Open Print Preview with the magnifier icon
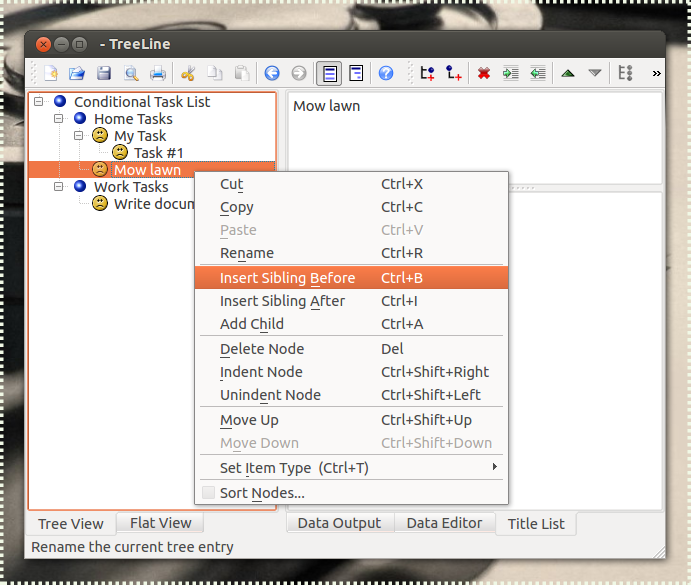Image resolution: width=691 pixels, height=585 pixels. click(x=131, y=73)
